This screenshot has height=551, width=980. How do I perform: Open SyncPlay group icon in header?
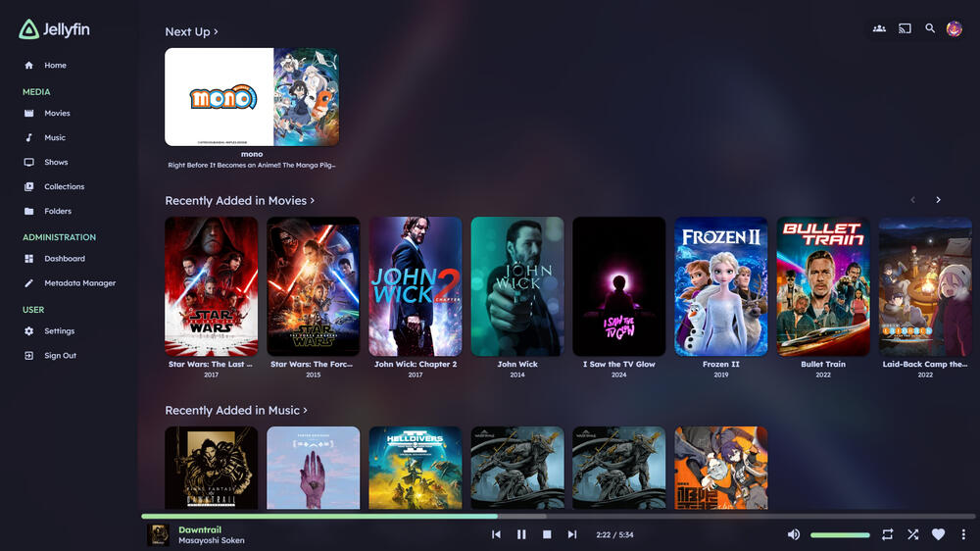coord(879,28)
